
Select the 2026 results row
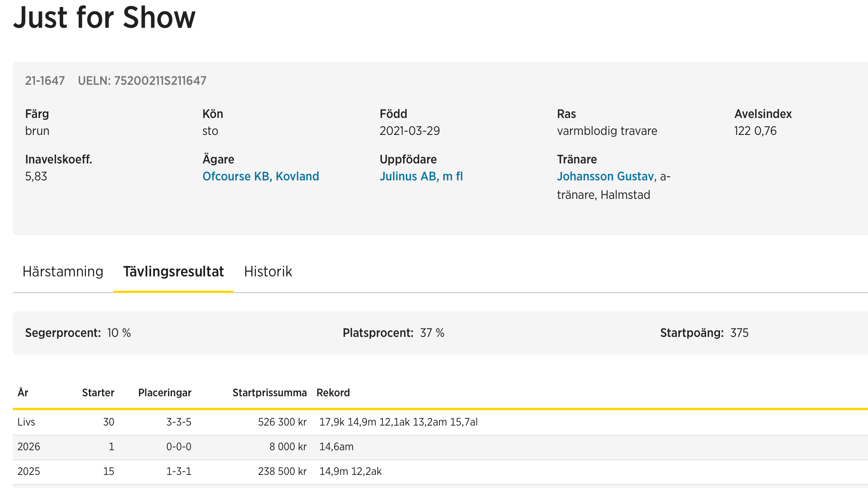29,447
